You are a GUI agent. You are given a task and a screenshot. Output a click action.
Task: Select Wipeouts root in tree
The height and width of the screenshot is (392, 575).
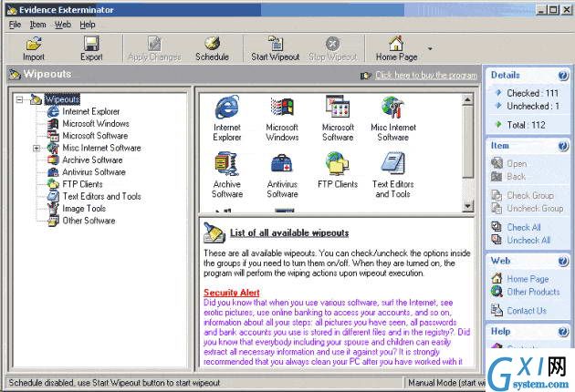pos(62,99)
